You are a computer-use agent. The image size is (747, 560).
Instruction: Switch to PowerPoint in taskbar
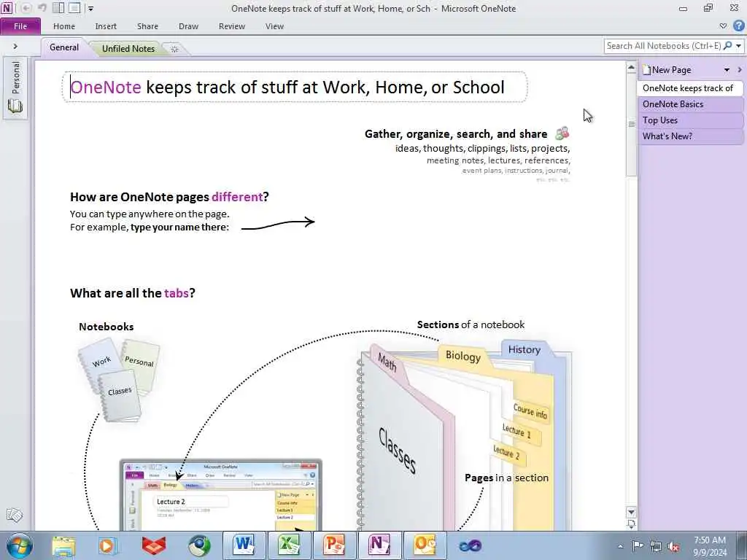(x=335, y=545)
